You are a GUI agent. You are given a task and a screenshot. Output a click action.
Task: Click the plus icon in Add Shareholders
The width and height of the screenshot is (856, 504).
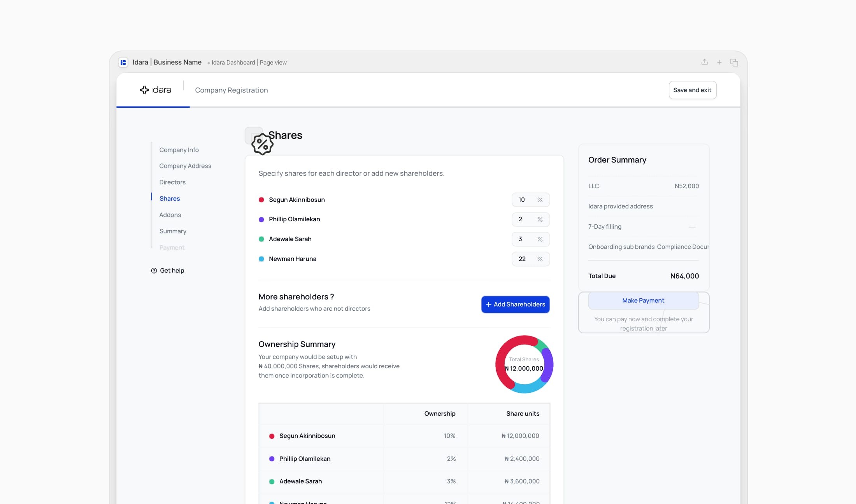coord(488,304)
